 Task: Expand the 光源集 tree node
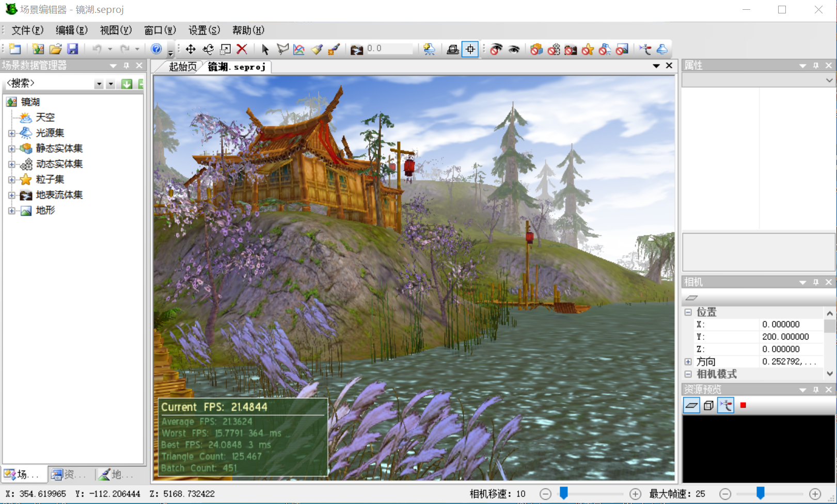11,133
